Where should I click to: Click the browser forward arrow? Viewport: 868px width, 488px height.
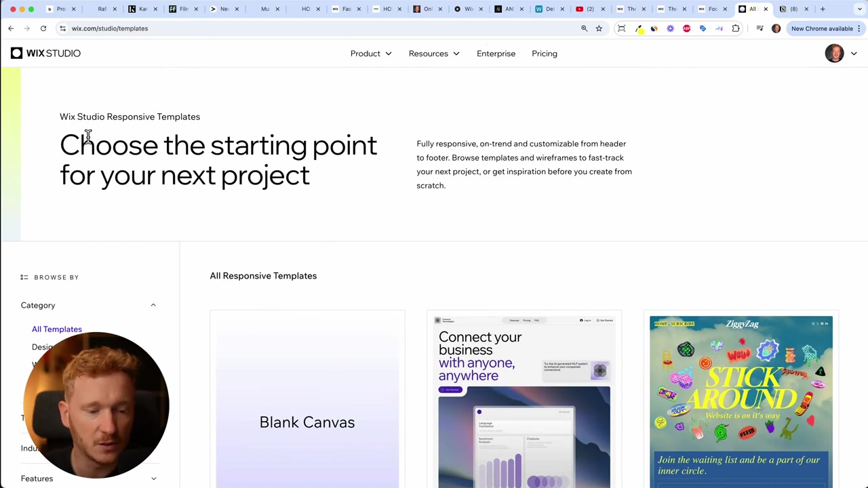coord(27,28)
